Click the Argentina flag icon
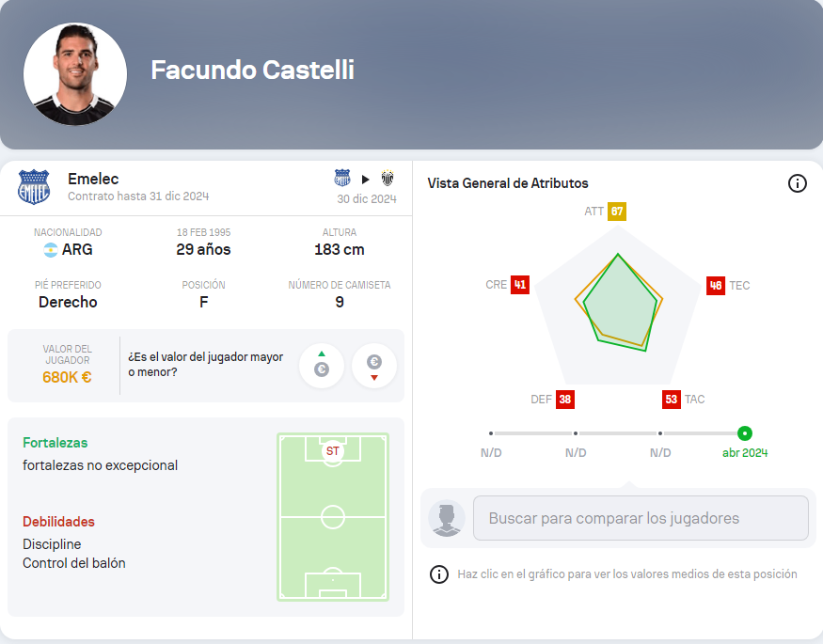This screenshot has height=644, width=823. point(51,250)
